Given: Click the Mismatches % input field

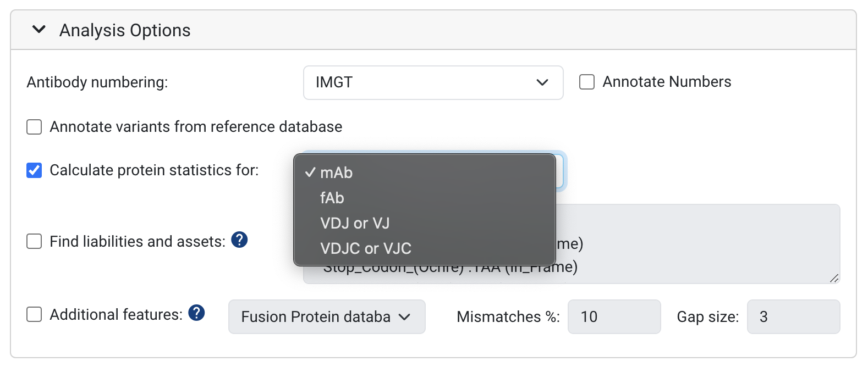Looking at the screenshot, I should click(614, 316).
